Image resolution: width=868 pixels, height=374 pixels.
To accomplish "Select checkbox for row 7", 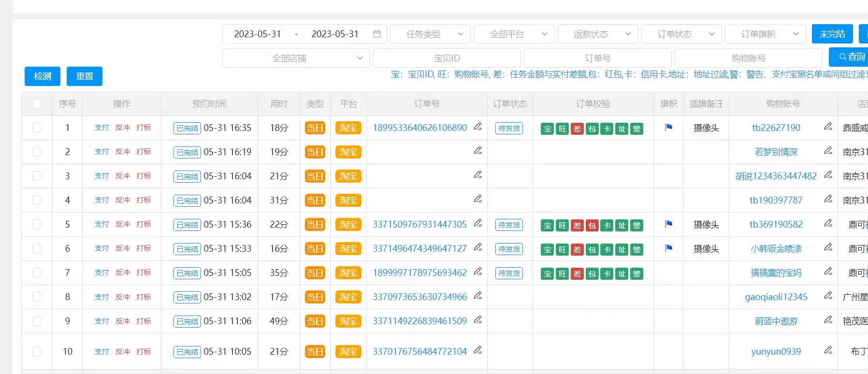I will [x=37, y=273].
